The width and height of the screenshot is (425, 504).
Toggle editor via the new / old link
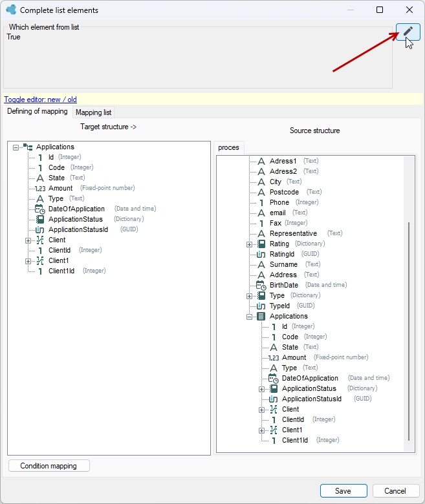(40, 100)
